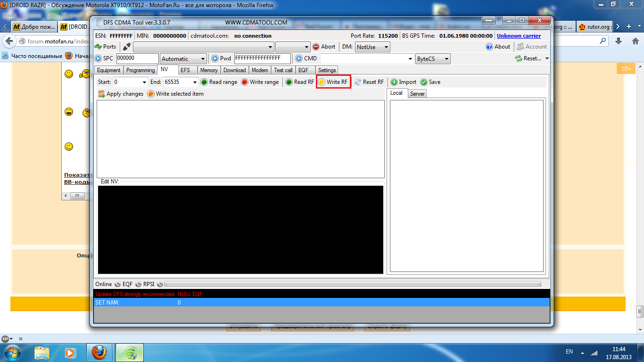Open the DM NotUse dropdown

372,47
